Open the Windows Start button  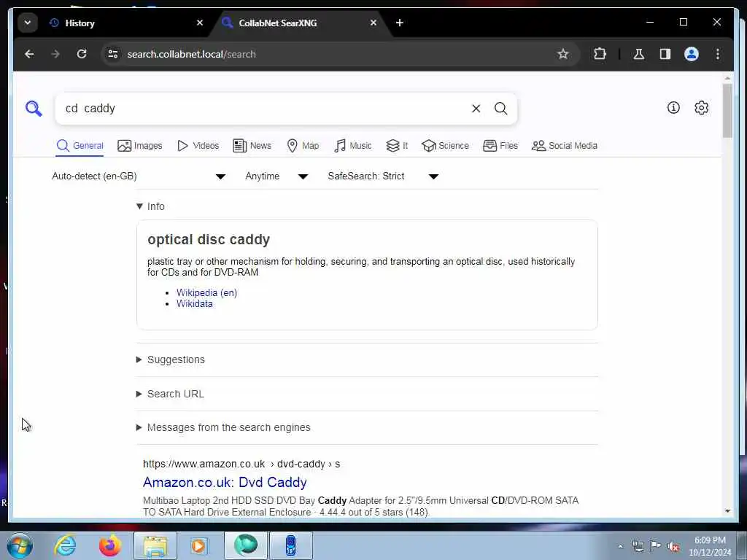pos(20,545)
